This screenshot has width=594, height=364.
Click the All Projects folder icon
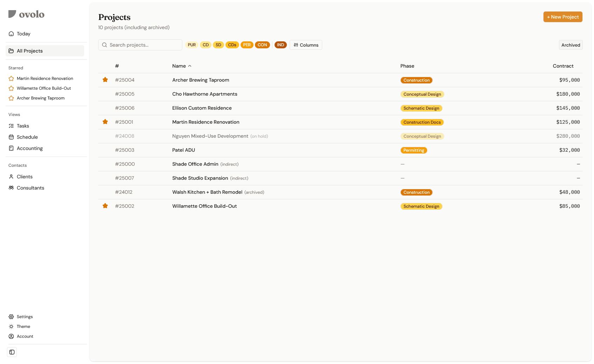pyautogui.click(x=11, y=51)
